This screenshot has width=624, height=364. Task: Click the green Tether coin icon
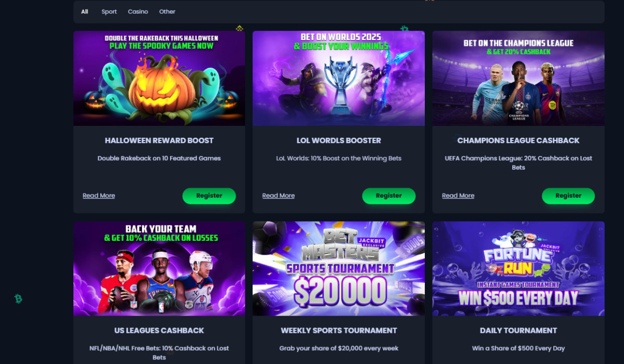tap(404, 29)
